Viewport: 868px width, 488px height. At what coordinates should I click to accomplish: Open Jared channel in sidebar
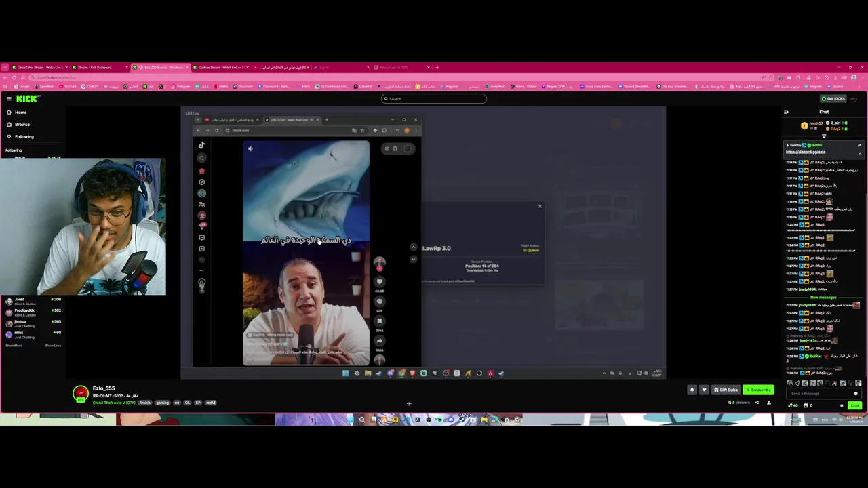(33, 302)
